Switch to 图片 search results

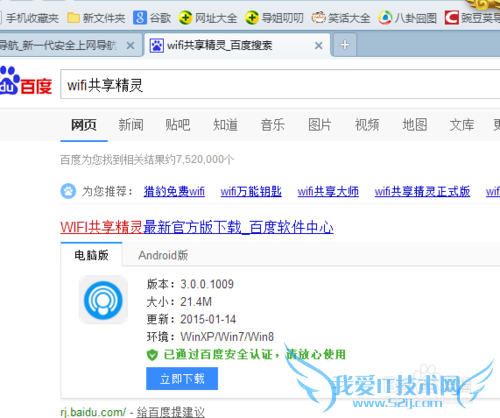320,125
